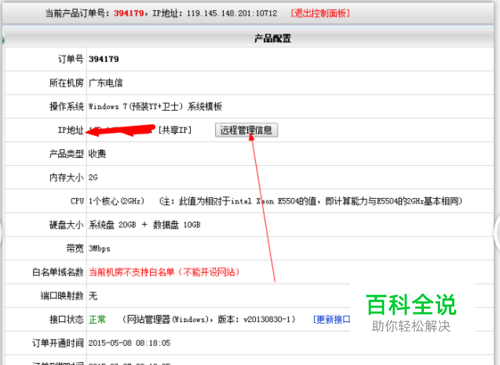Click the 系统盘 20GB + 数据盘 10GB value

144,225
